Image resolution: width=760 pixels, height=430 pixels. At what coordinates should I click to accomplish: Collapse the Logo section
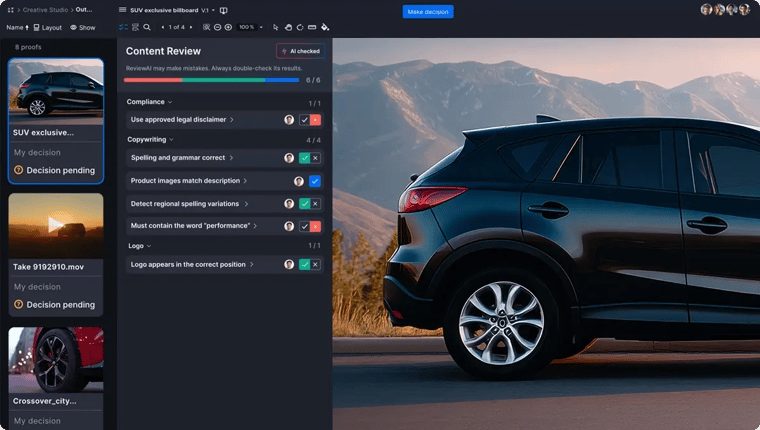pyautogui.click(x=140, y=246)
